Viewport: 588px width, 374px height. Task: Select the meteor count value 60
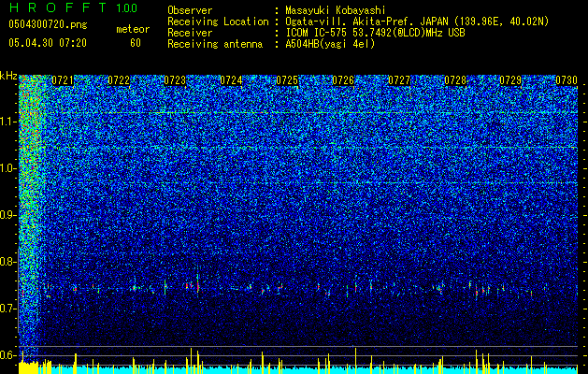pyautogui.click(x=136, y=43)
